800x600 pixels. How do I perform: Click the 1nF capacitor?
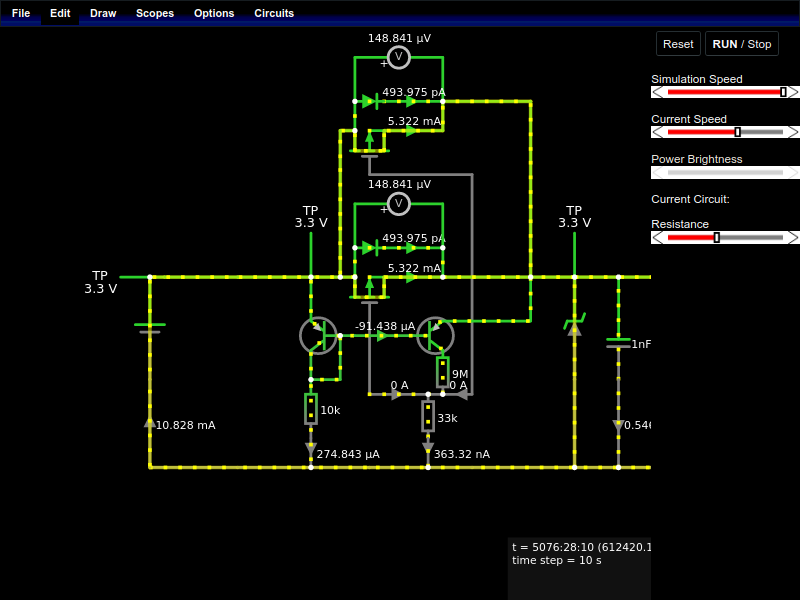(x=618, y=343)
